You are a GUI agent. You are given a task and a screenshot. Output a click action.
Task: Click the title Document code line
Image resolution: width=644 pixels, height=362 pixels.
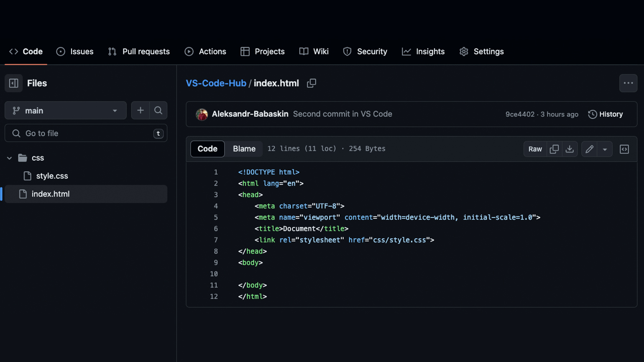pyautogui.click(x=302, y=229)
